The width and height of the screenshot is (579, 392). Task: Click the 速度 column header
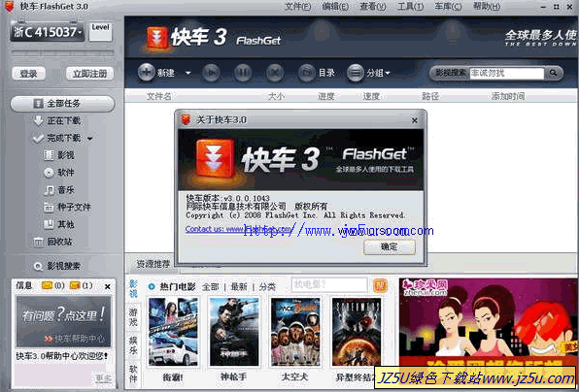371,96
